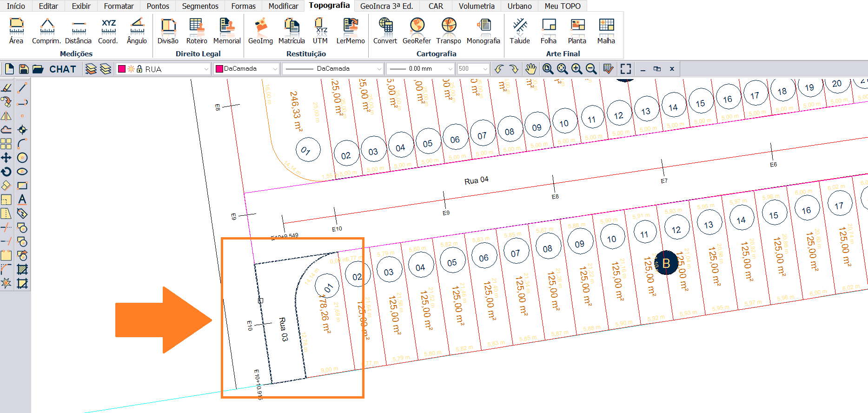The image size is (868, 413).
Task: Open the GeoIncra 3ª Ed. tab
Action: [x=386, y=6]
